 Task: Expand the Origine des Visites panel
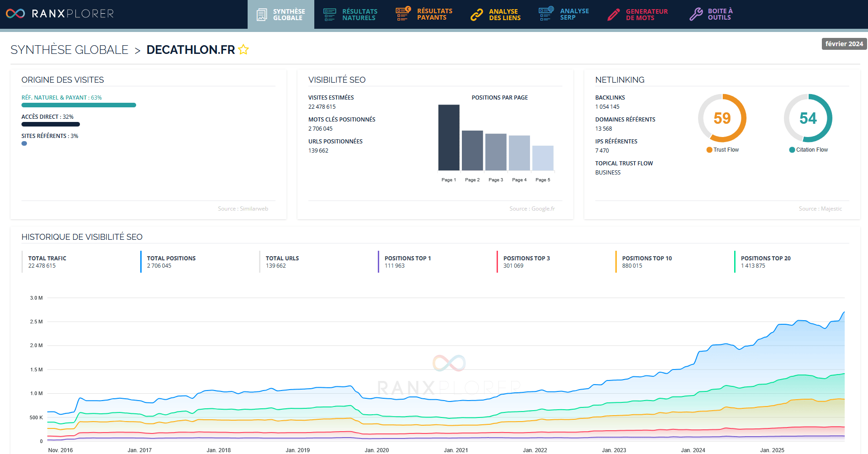pyautogui.click(x=63, y=79)
